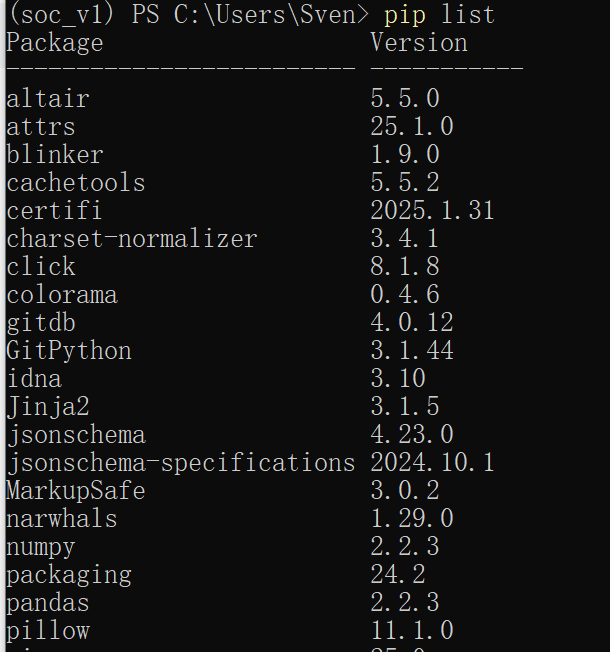This screenshot has height=652, width=610.
Task: Click the certifi version 2025.1.31
Action: coord(432,211)
